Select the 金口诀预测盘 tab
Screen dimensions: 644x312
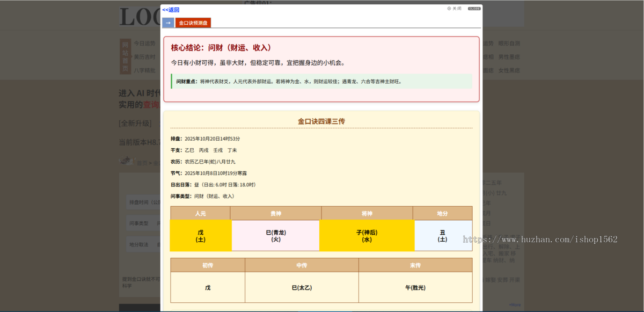pyautogui.click(x=193, y=23)
